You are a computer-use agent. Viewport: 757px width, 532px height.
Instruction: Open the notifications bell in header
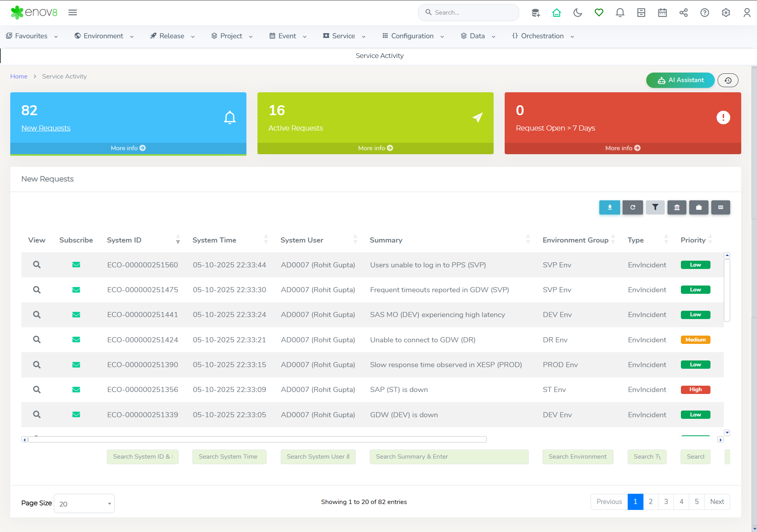coord(620,13)
